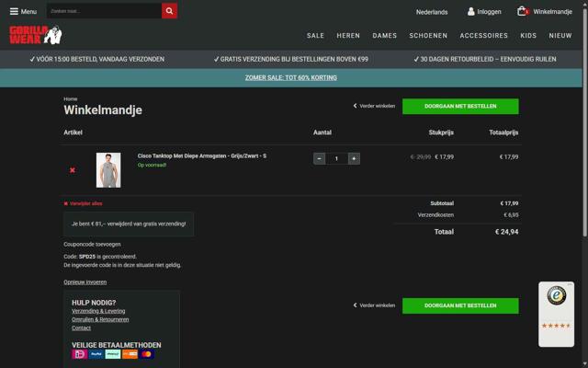
Task: Open the Cisco Tanktop product thumbnail
Action: click(108, 170)
